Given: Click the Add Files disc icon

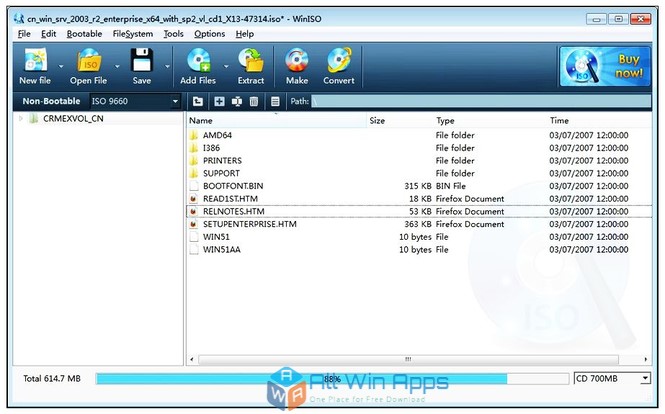Looking at the screenshot, I should click(x=198, y=60).
